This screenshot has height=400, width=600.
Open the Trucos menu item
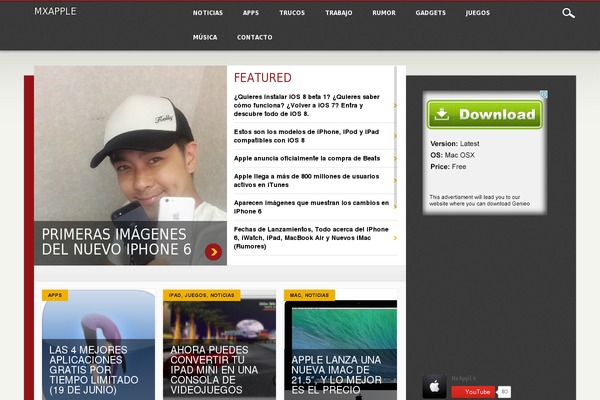point(292,13)
